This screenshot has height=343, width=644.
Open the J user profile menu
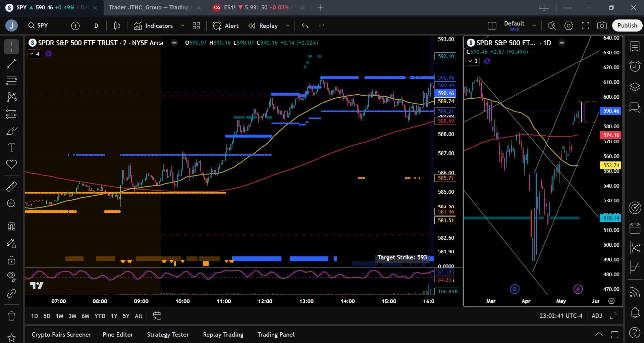coord(12,26)
